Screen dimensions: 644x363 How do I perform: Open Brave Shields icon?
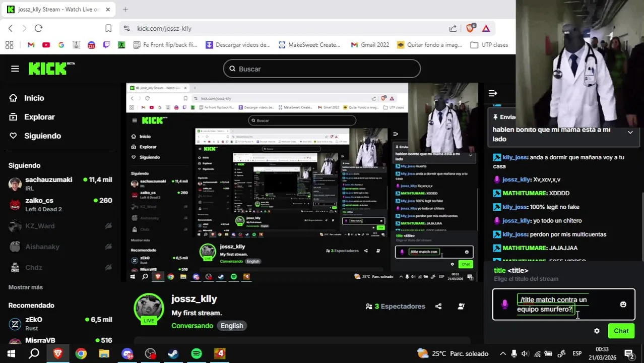(x=470, y=28)
